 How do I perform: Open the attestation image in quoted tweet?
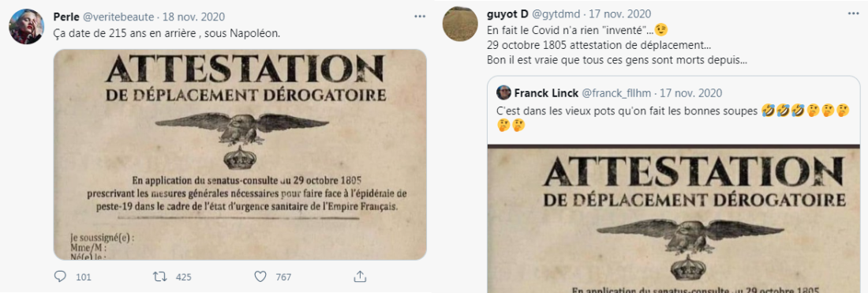pos(674,219)
